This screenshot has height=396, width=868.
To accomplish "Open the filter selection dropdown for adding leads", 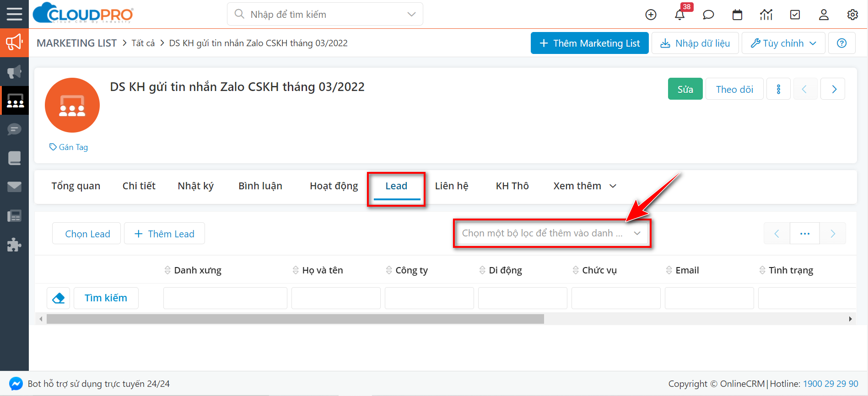I will point(552,233).
